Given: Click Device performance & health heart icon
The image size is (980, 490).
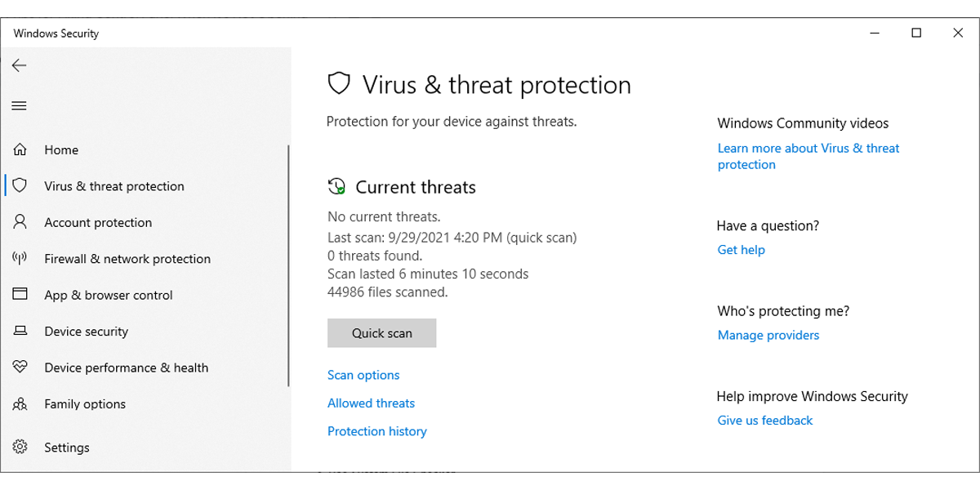Looking at the screenshot, I should click(x=20, y=367).
